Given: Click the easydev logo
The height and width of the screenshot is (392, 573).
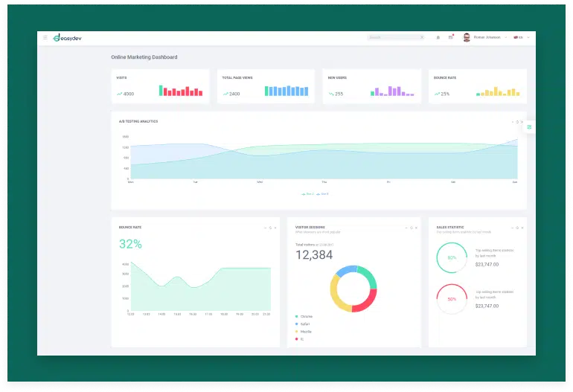Looking at the screenshot, I should [67, 38].
